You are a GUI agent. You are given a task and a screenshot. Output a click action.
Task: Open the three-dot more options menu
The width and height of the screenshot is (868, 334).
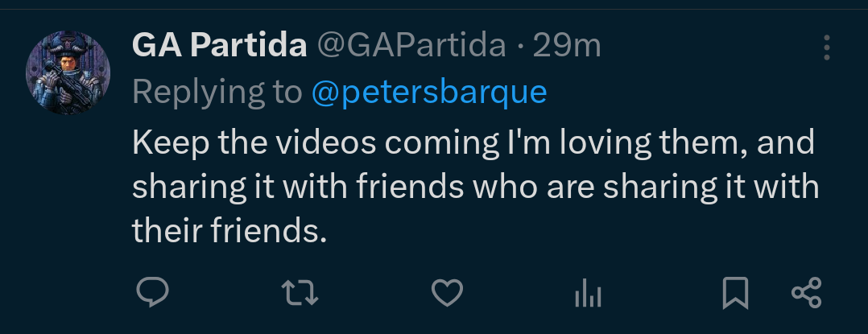coord(827,47)
